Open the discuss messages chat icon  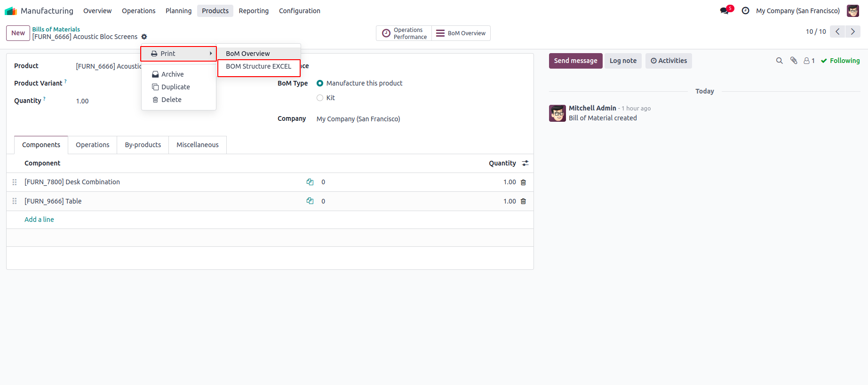click(724, 11)
